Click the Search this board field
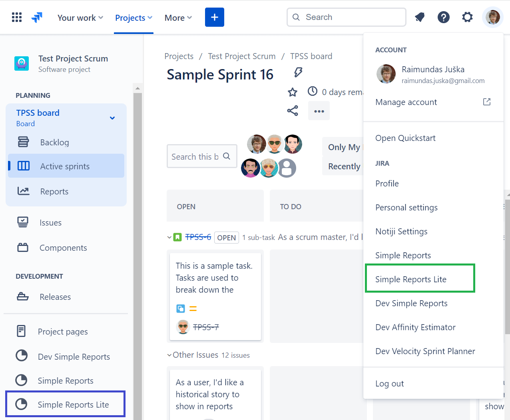The image size is (510, 420). coord(195,157)
